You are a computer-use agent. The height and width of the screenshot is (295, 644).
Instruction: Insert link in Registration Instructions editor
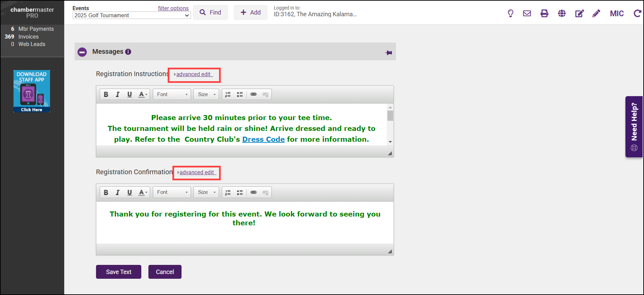pos(254,94)
